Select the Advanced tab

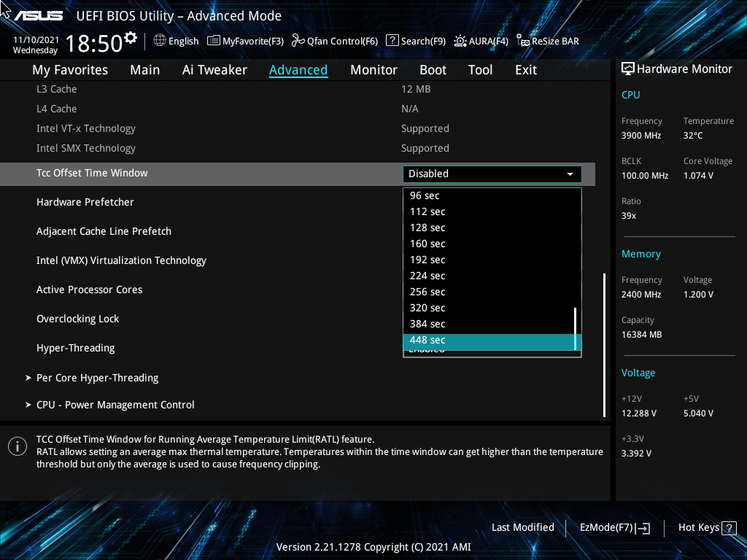pyautogui.click(x=298, y=70)
